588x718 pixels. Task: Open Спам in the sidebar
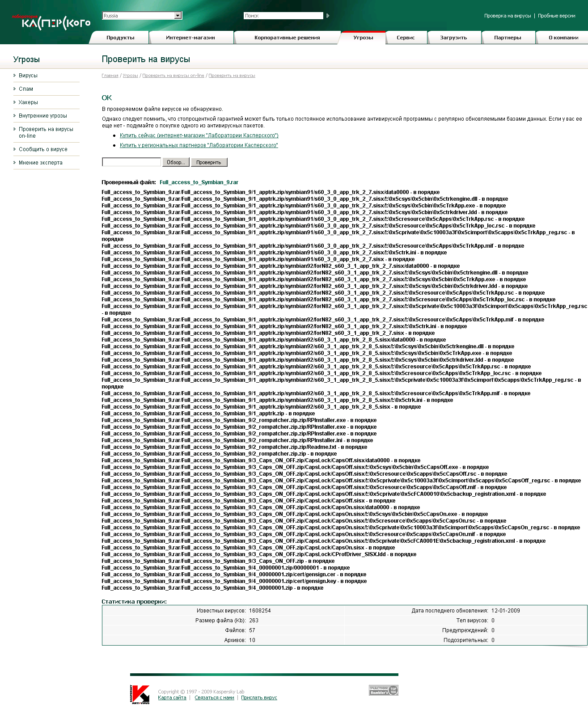coord(26,89)
